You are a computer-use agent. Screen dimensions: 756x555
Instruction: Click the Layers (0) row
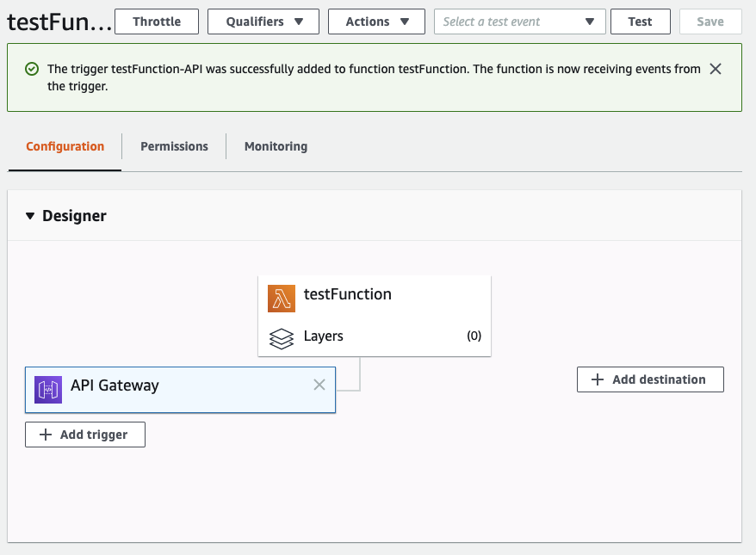pos(375,336)
